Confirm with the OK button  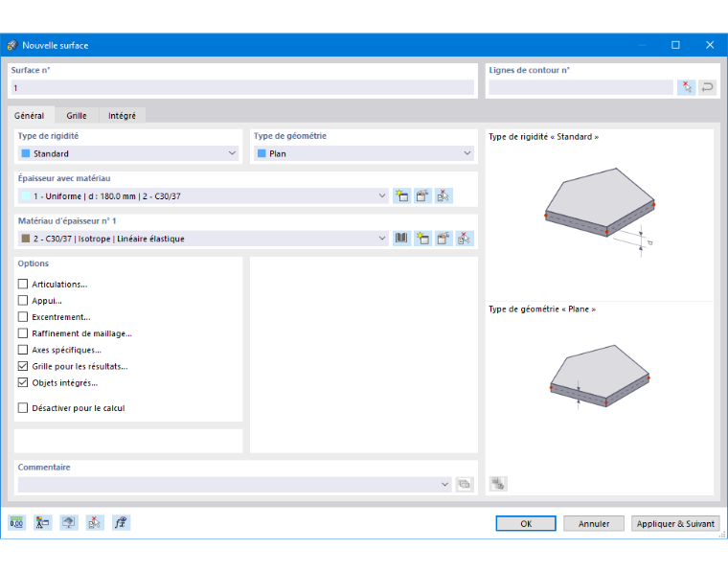coord(526,523)
